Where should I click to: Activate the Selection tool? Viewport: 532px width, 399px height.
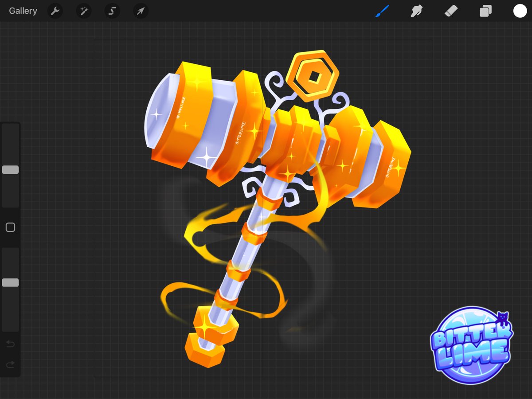pyautogui.click(x=112, y=11)
